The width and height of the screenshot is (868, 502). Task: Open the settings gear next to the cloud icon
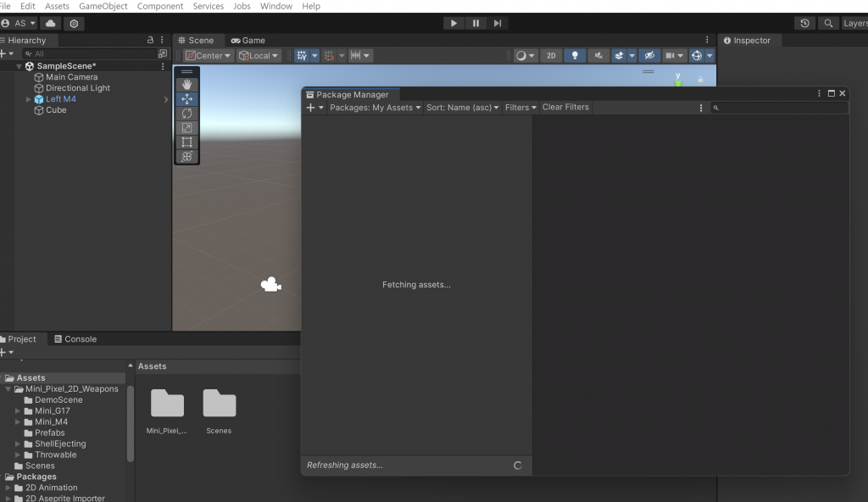click(74, 23)
